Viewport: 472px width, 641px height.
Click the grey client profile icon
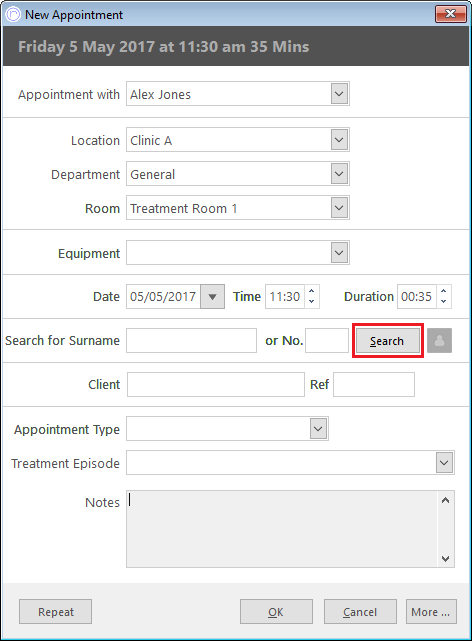pyautogui.click(x=439, y=341)
